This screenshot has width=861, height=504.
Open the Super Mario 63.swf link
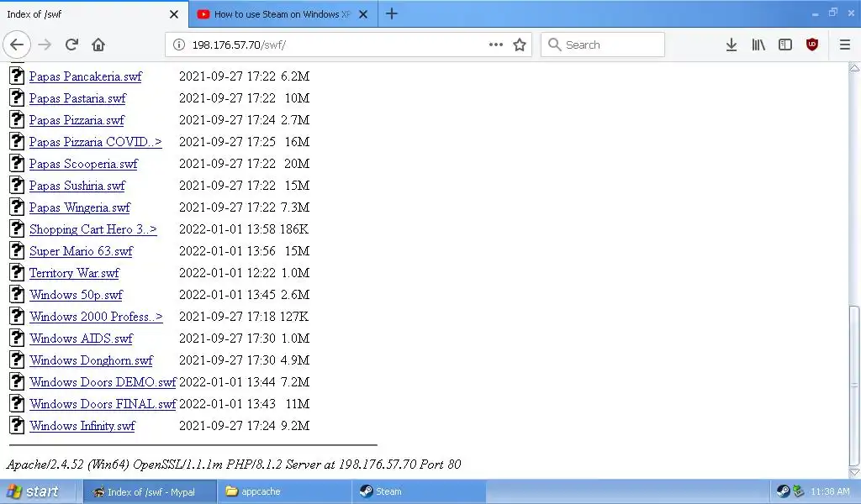(x=82, y=252)
